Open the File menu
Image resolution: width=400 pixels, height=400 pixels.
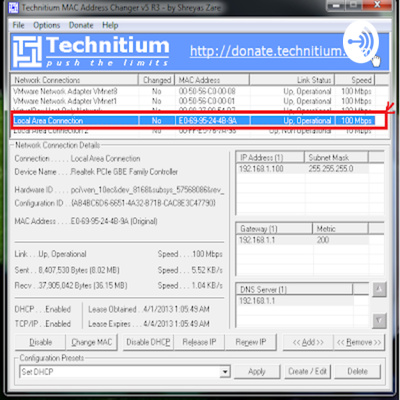click(18, 25)
